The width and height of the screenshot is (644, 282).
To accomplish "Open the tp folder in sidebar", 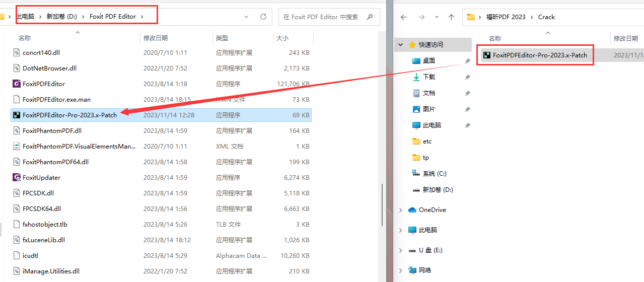I will 425,157.
